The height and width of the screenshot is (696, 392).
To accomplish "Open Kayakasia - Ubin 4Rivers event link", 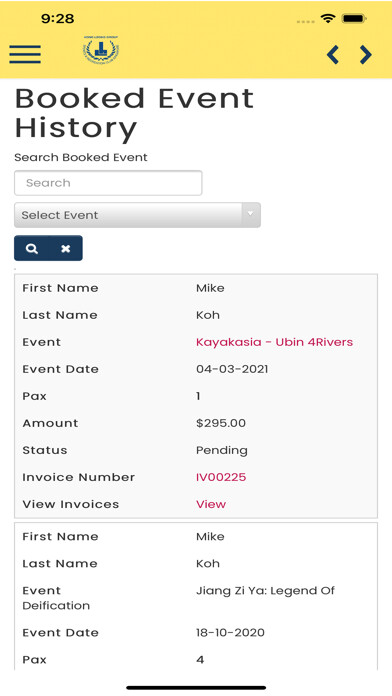I will pos(274,342).
